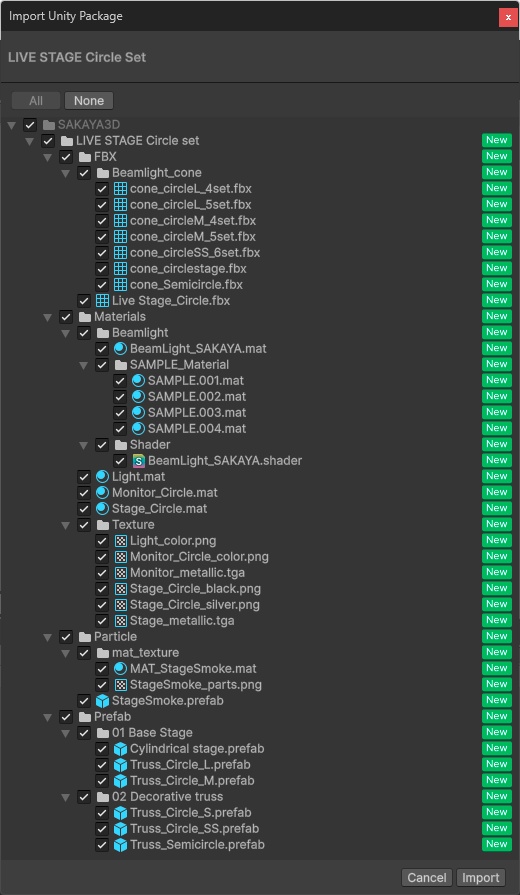The width and height of the screenshot is (520, 895).
Task: Click the LIVE STAGE Circle Set package title
Action: (x=77, y=58)
